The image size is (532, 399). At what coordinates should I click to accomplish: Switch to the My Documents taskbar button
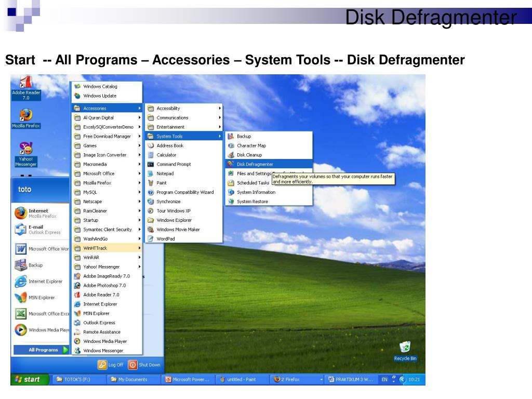click(133, 379)
